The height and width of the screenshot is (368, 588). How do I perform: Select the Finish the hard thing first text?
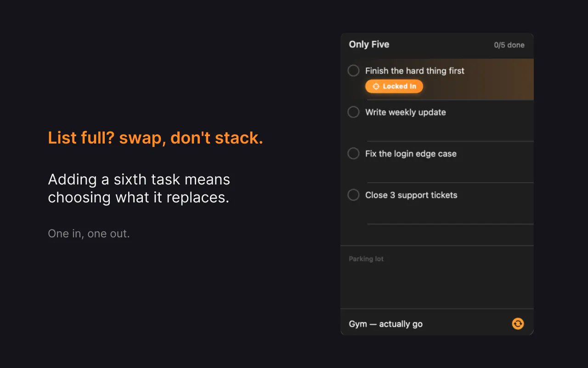coord(415,71)
